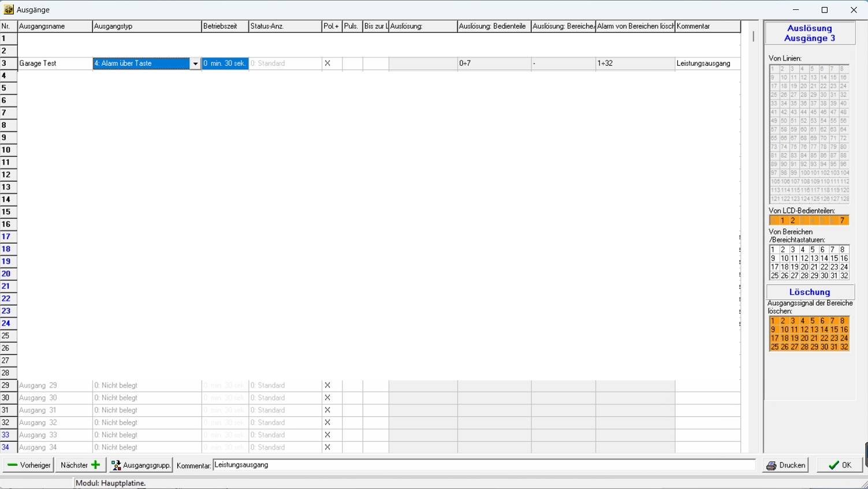Print using the Drucken button
The height and width of the screenshot is (489, 868).
point(785,465)
